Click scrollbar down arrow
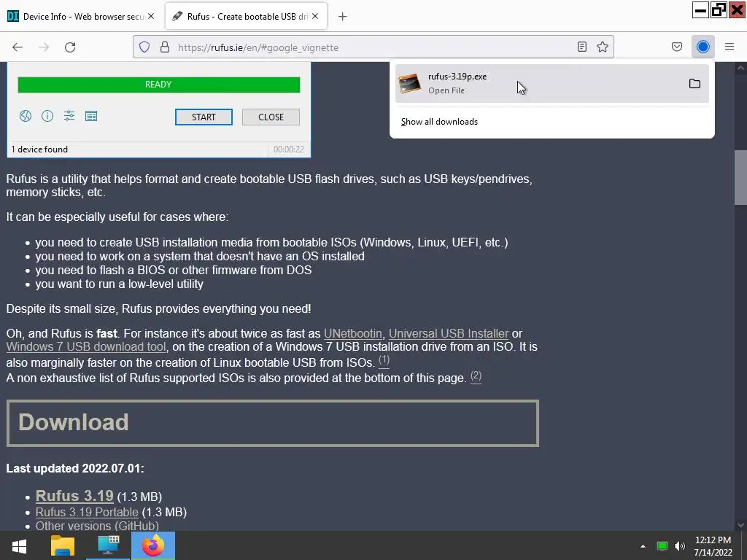The width and height of the screenshot is (747, 560). pyautogui.click(x=740, y=525)
